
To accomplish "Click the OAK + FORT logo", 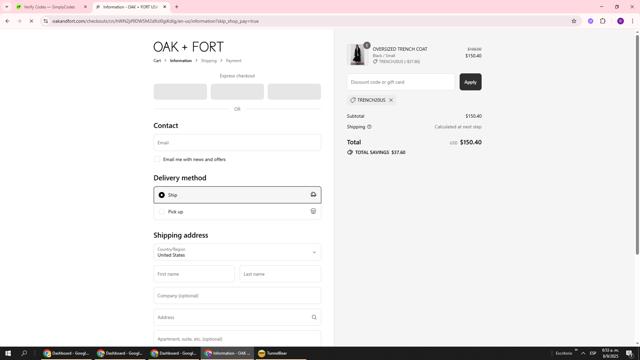I will (x=188, y=47).
